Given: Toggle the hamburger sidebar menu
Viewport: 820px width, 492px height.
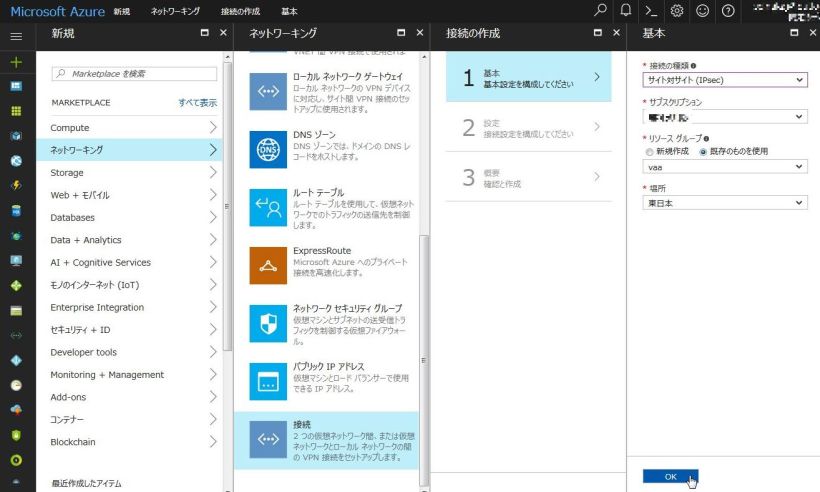Looking at the screenshot, I should 16,36.
